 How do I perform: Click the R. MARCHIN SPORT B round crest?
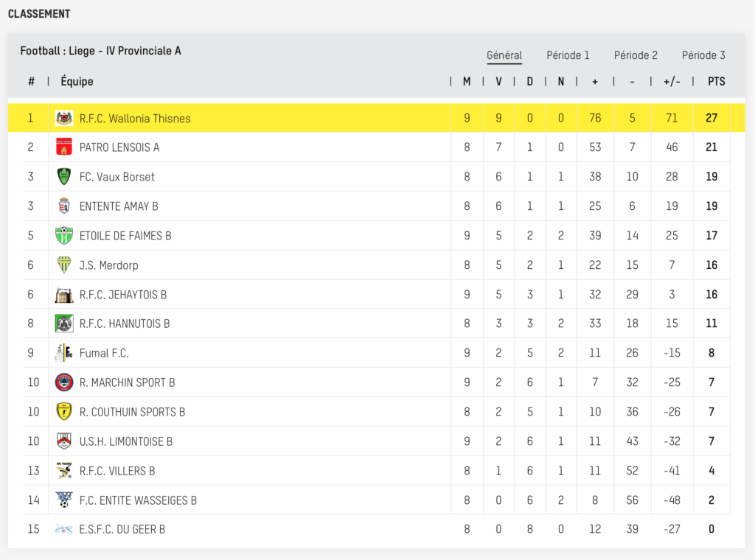click(64, 382)
